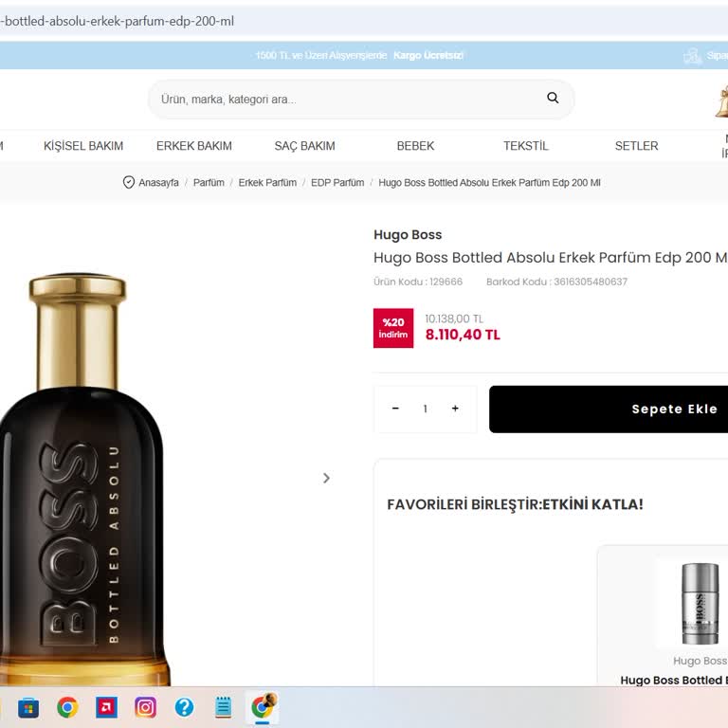Open SETLER menu
This screenshot has width=728, height=728.
tap(637, 146)
